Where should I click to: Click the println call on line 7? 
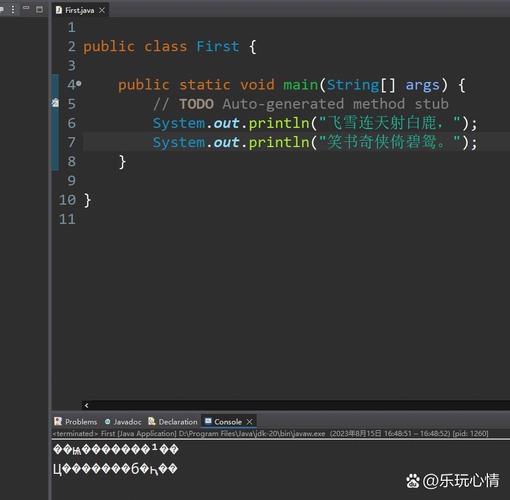point(279,143)
